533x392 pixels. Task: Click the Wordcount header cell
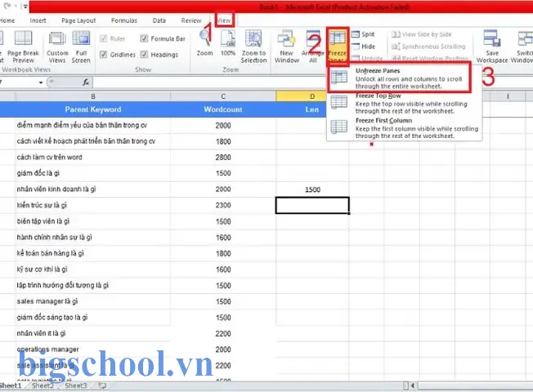point(223,109)
